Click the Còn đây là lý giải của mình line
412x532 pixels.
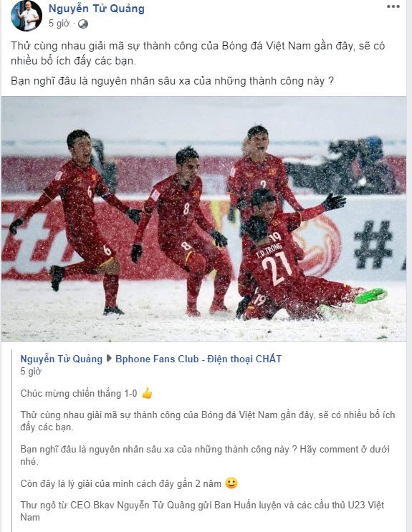coord(121,483)
